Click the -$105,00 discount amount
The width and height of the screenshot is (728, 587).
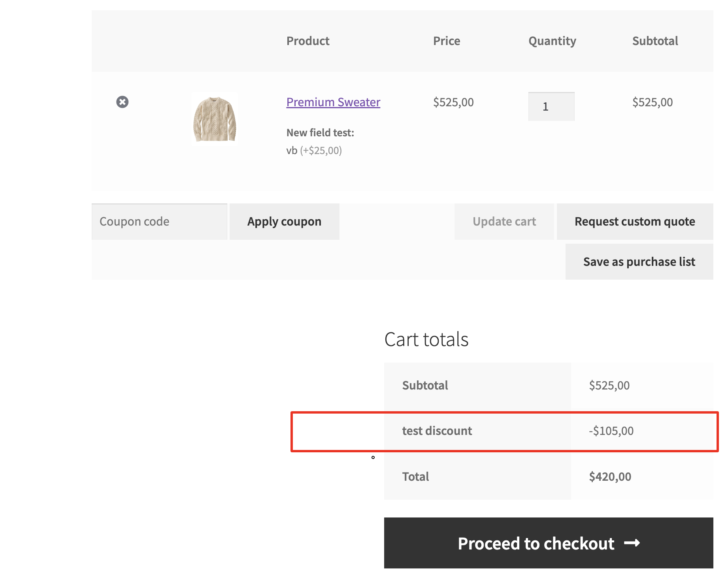point(611,431)
